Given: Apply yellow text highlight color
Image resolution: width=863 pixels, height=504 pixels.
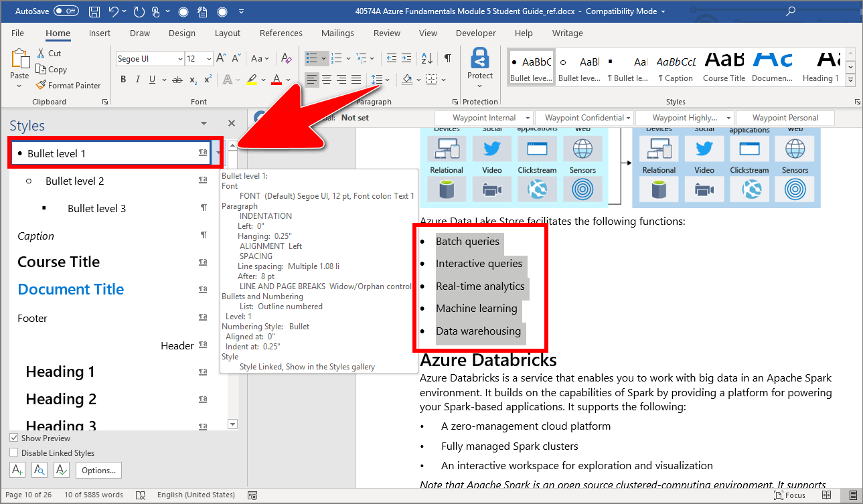Looking at the screenshot, I should click(251, 80).
